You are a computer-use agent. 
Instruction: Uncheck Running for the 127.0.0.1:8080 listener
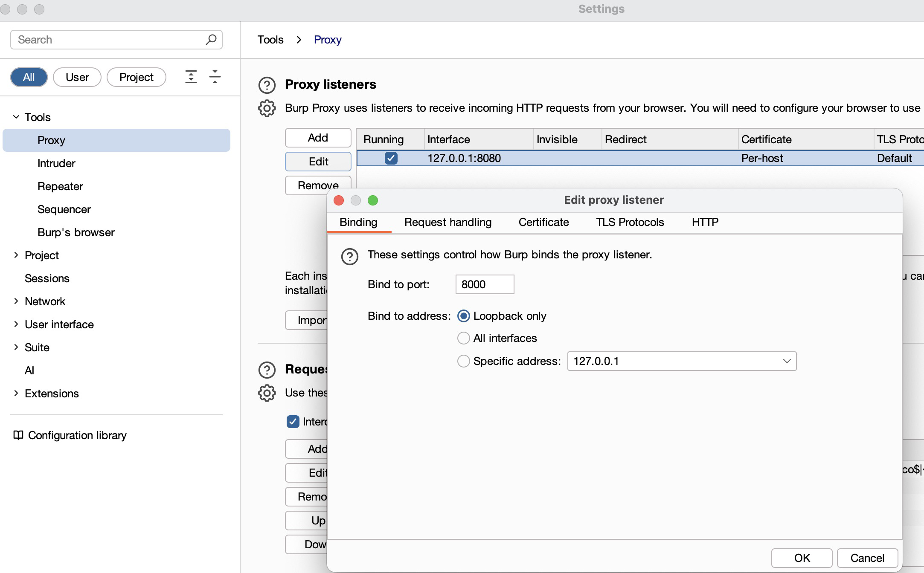[391, 158]
